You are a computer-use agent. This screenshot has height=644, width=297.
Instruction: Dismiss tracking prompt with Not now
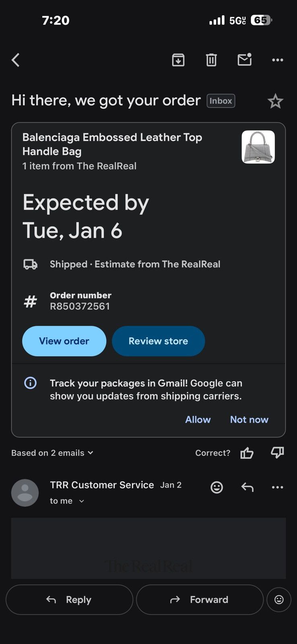[249, 419]
